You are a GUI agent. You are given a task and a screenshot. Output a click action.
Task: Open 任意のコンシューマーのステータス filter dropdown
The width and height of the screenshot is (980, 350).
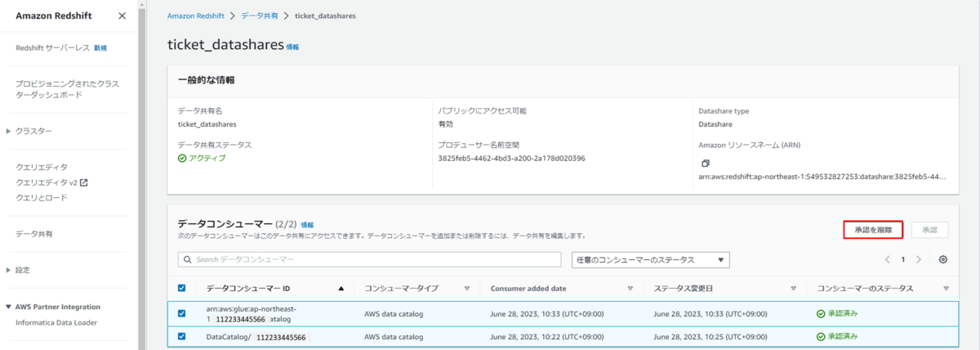(651, 259)
